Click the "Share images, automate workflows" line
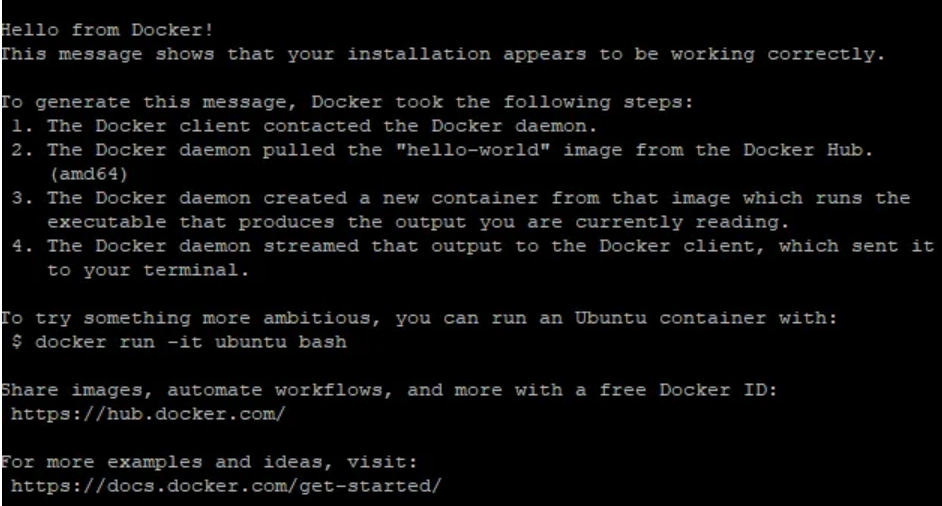The width and height of the screenshot is (942, 506). coord(389,390)
